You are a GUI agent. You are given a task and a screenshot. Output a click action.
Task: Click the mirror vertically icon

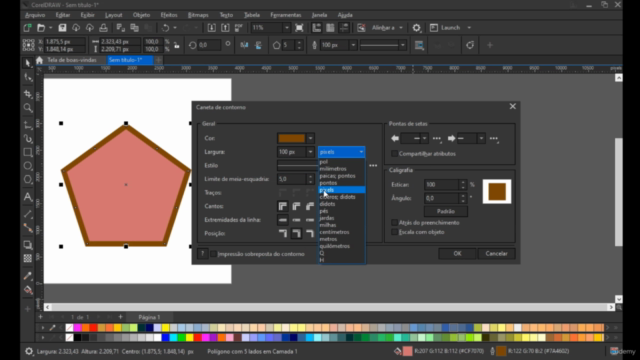(258, 45)
